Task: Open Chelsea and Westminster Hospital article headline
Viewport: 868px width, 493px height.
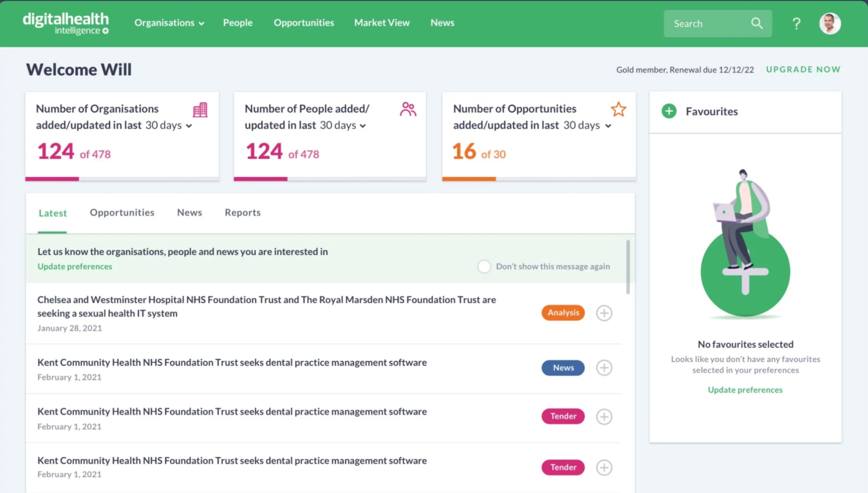Action: click(267, 306)
